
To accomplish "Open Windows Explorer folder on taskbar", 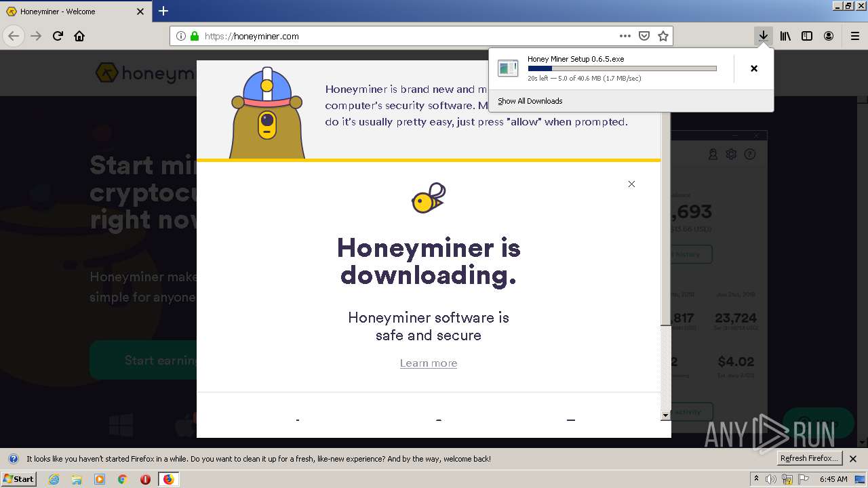I will click(x=77, y=479).
